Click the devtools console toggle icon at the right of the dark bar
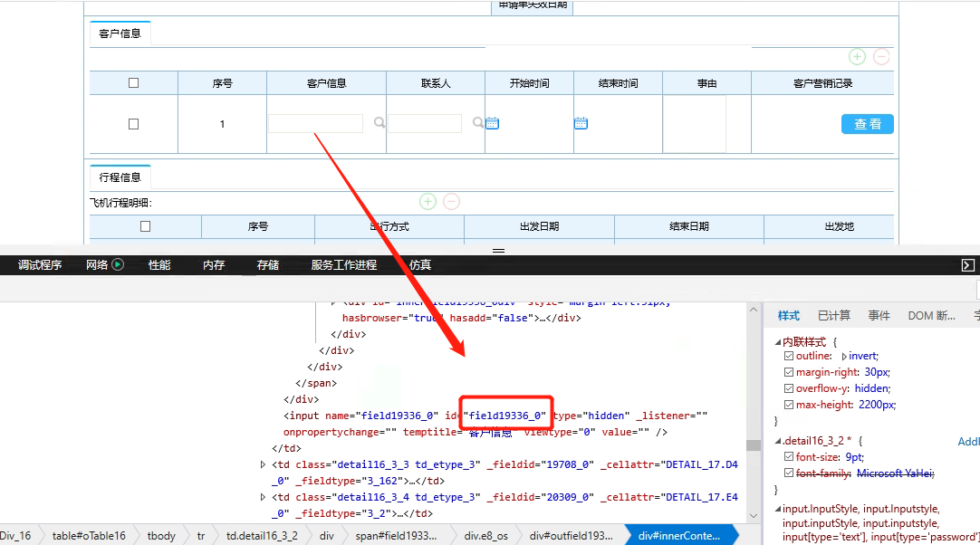Viewport: 980px width, 545px height. point(967,265)
